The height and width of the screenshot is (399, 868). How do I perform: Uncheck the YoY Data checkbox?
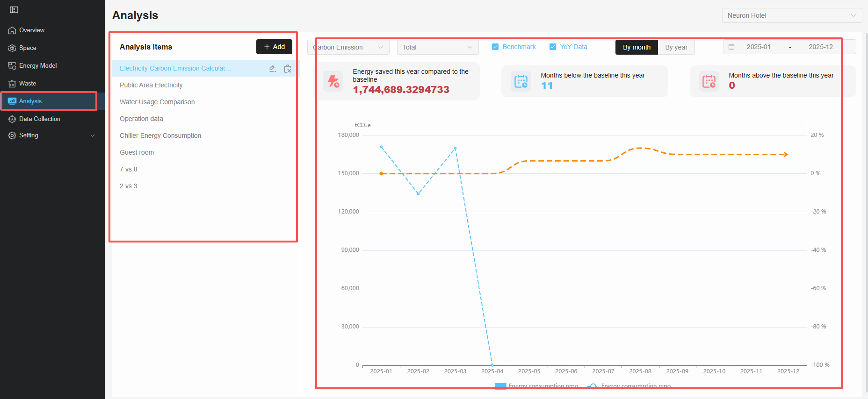[x=553, y=47]
